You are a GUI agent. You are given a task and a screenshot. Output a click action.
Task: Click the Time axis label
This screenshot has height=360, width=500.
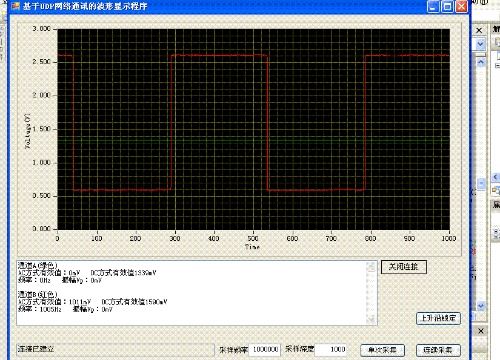pyautogui.click(x=252, y=247)
